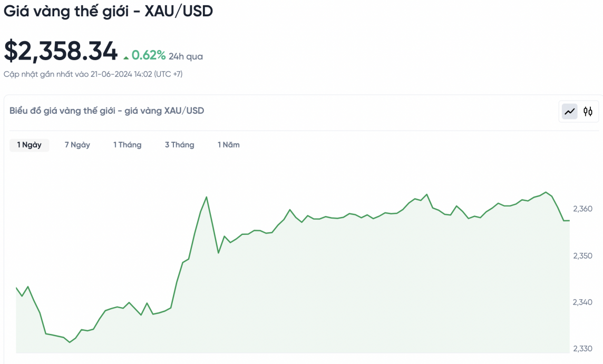The width and height of the screenshot is (603, 364).
Task: Click the 2,360 y-axis label
Action: (x=582, y=209)
